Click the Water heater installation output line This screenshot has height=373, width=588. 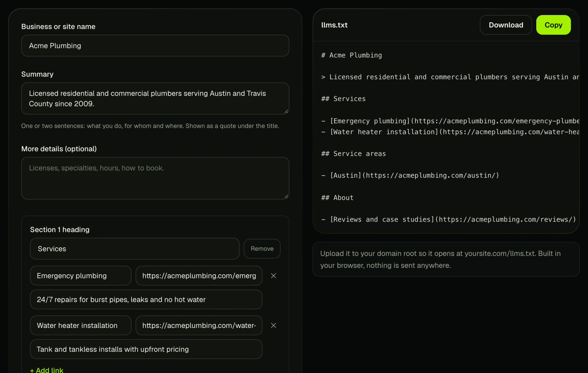pyautogui.click(x=450, y=132)
